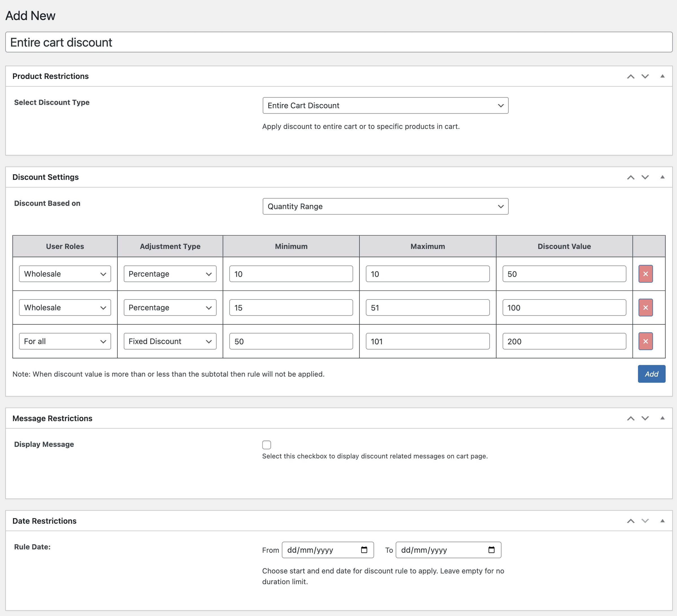
Task: Enable the Display Message checkbox
Action: (x=266, y=445)
